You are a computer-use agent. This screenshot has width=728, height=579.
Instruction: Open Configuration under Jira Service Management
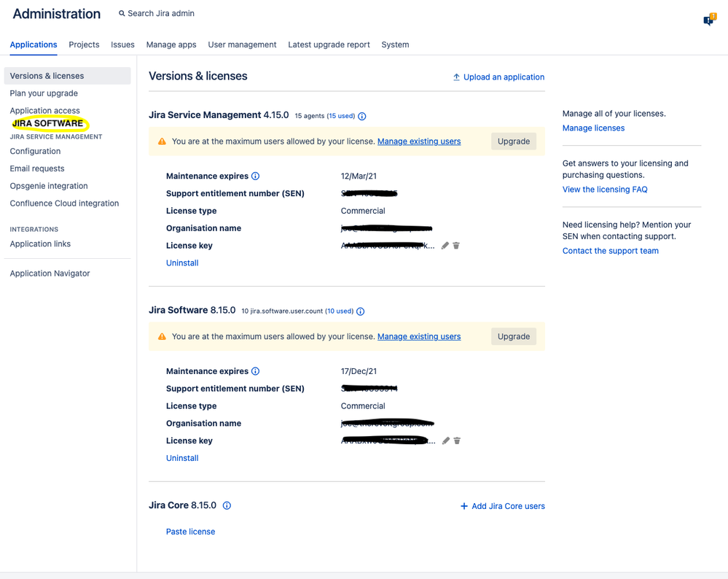point(35,151)
